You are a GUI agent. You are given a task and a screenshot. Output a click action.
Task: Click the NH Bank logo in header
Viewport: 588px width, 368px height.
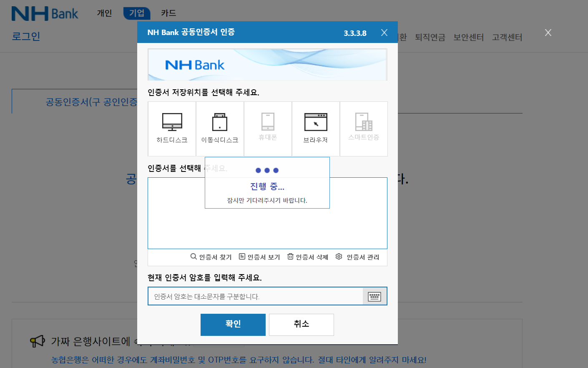(45, 13)
